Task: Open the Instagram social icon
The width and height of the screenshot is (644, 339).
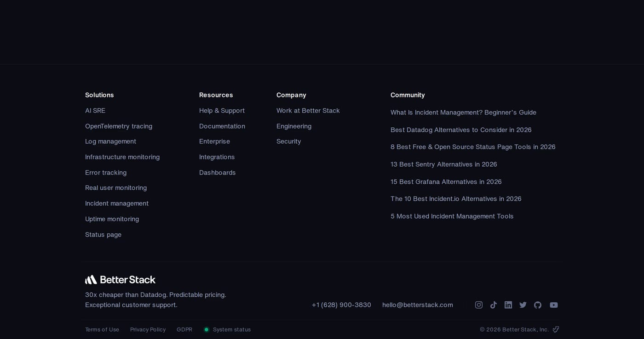Action: pyautogui.click(x=479, y=305)
